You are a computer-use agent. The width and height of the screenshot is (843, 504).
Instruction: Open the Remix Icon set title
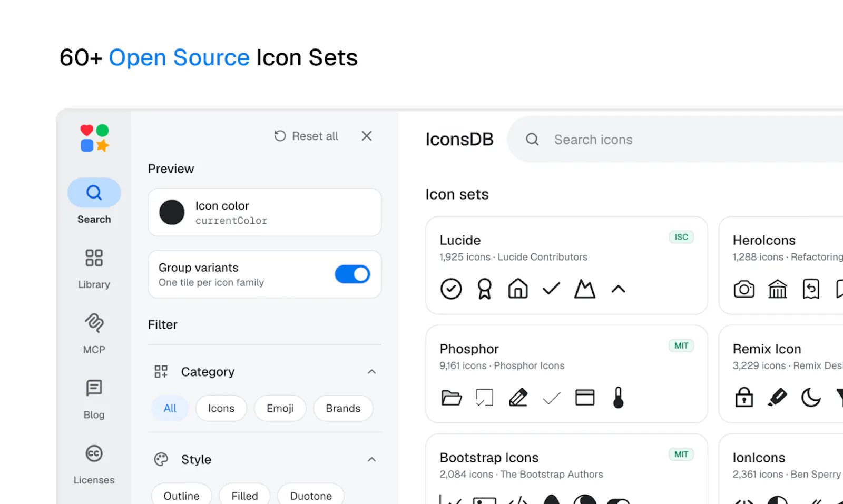pyautogui.click(x=767, y=349)
